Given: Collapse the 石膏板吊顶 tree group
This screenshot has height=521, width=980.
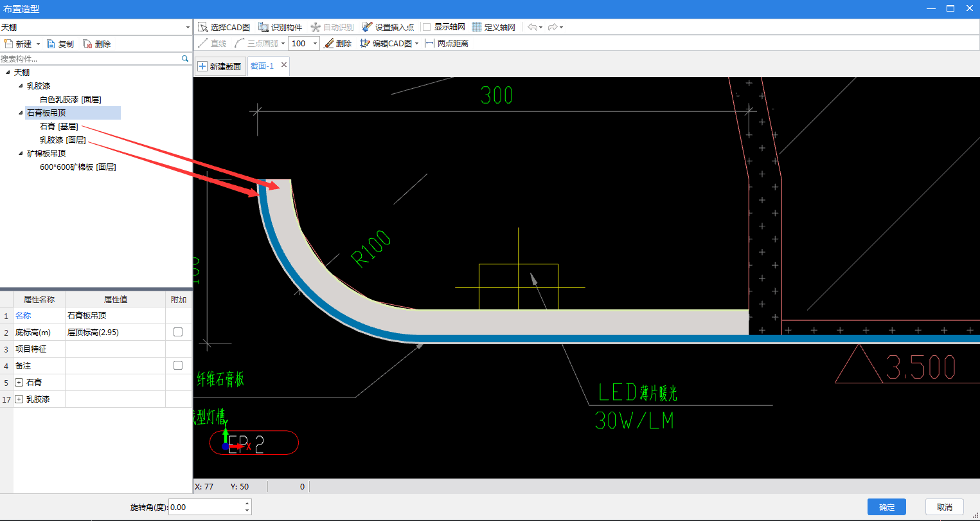Looking at the screenshot, I should click(21, 113).
